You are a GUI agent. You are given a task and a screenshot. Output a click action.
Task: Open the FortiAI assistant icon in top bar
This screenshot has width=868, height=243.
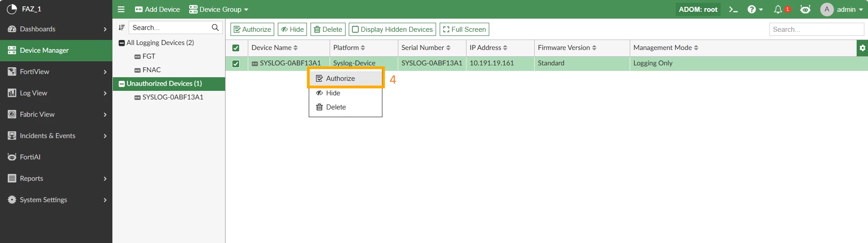805,9
